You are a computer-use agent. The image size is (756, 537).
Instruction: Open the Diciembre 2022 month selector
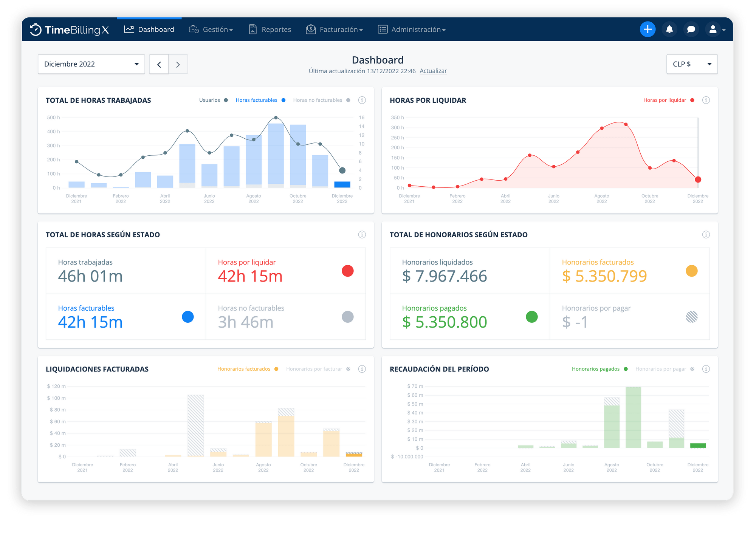tap(91, 64)
